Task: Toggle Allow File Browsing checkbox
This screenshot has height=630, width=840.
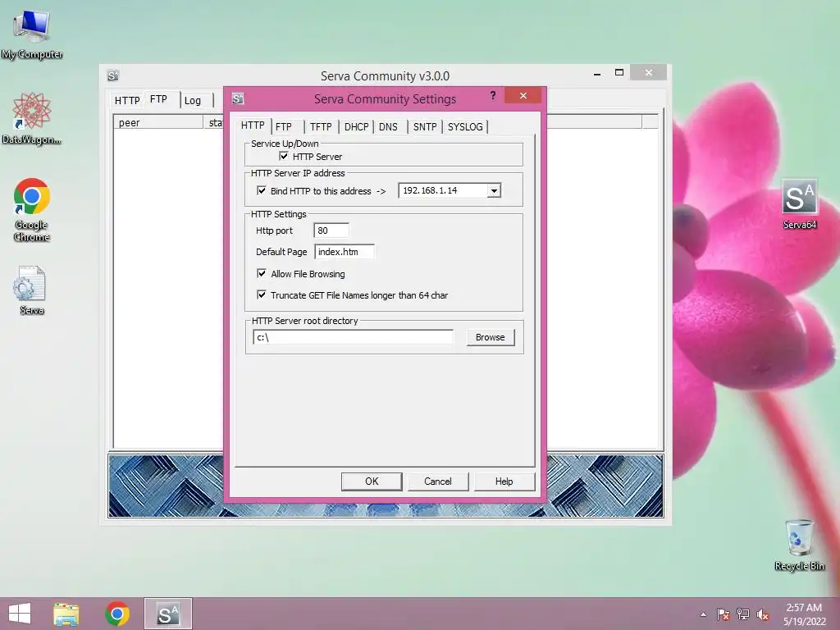Action: 262,274
